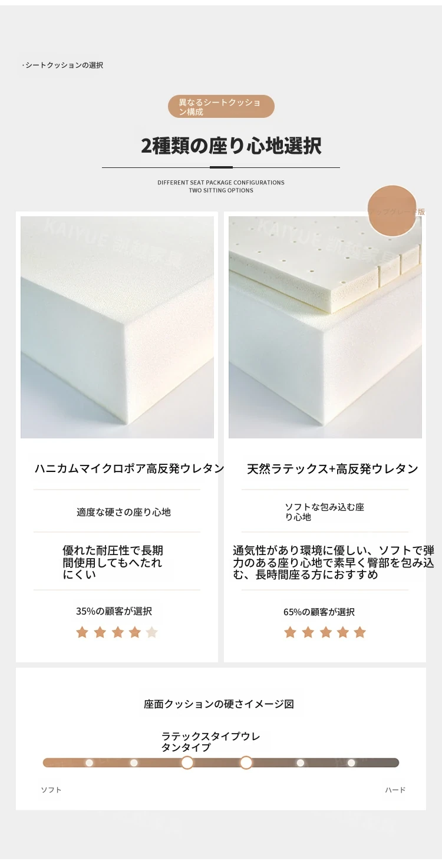Click the third star under 65% rating

coord(325,632)
